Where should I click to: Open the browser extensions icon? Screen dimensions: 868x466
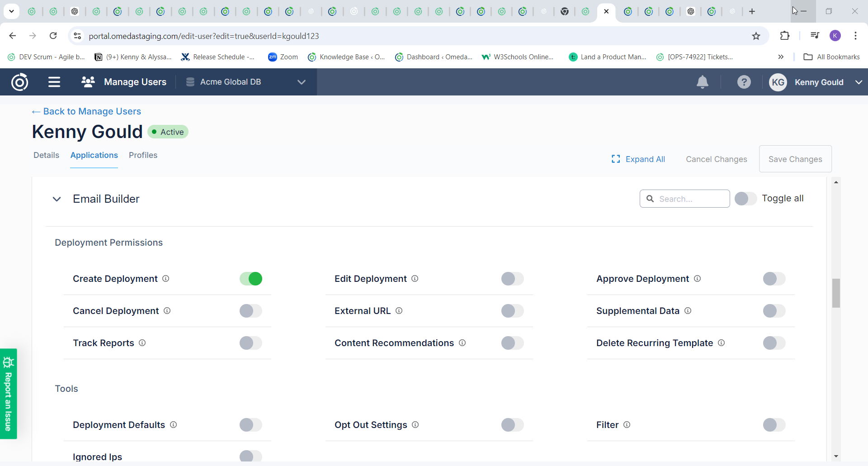(x=785, y=36)
